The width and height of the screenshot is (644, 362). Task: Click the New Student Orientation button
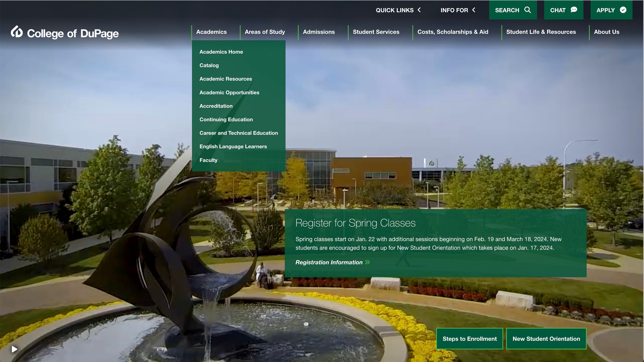(546, 339)
